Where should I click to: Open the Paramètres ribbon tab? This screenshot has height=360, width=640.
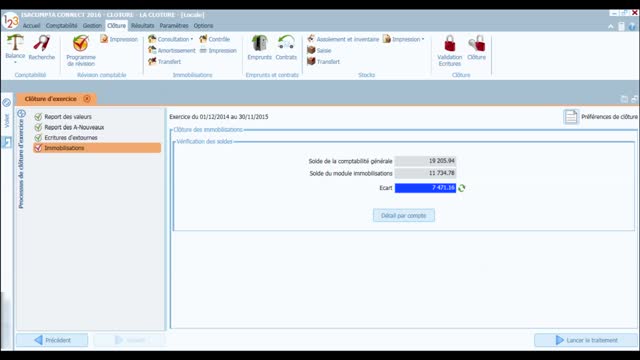click(x=174, y=25)
